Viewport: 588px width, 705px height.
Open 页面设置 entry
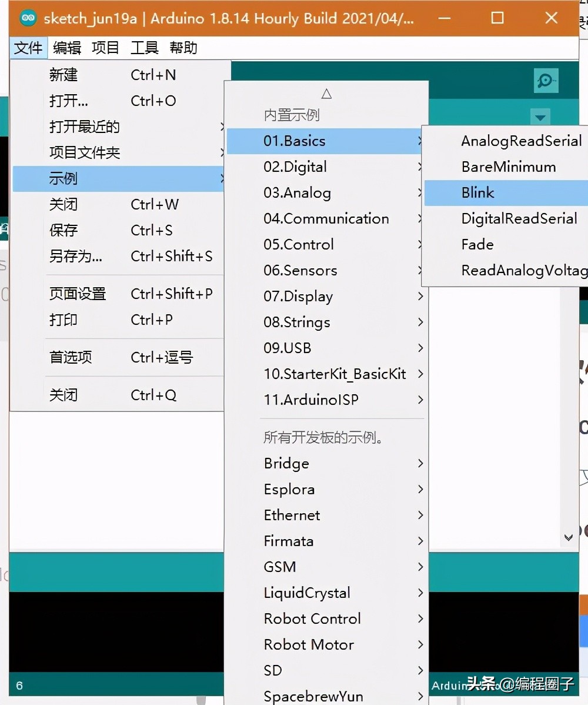pos(118,294)
